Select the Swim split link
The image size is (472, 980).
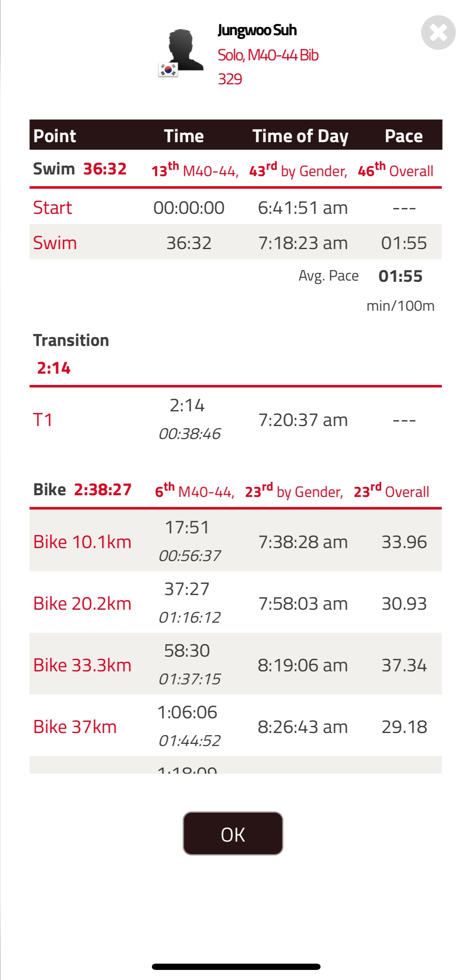coord(55,243)
